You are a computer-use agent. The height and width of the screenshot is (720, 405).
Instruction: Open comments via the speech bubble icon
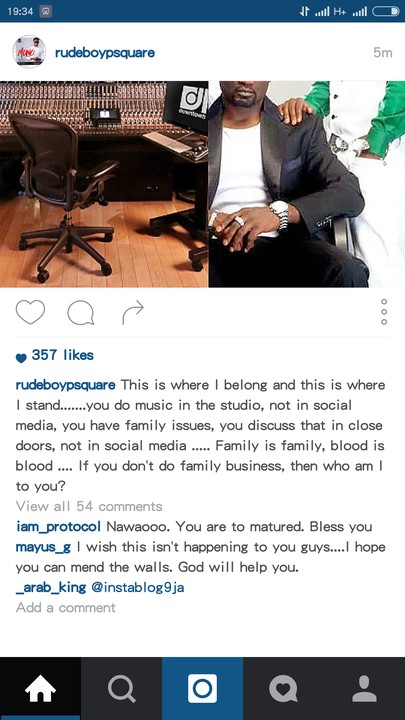coord(81,314)
